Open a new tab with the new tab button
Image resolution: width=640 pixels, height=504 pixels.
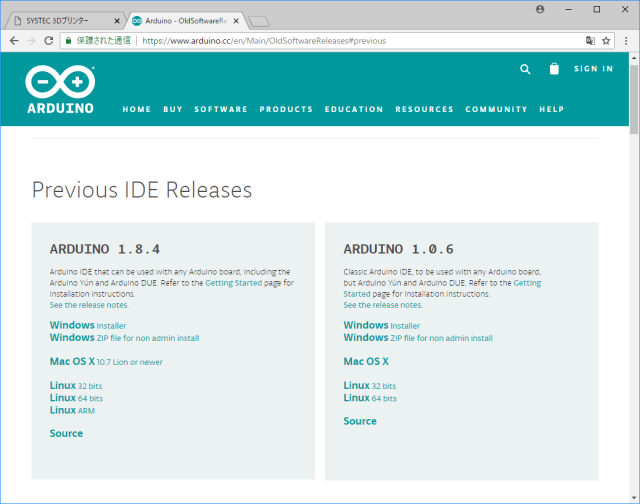pos(259,21)
